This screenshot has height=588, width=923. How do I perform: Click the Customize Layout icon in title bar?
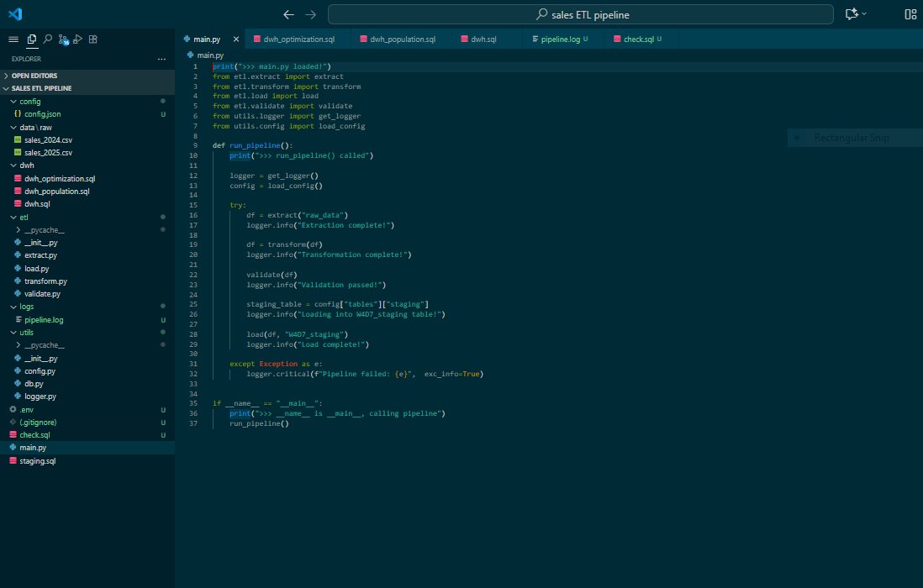pos(911,13)
